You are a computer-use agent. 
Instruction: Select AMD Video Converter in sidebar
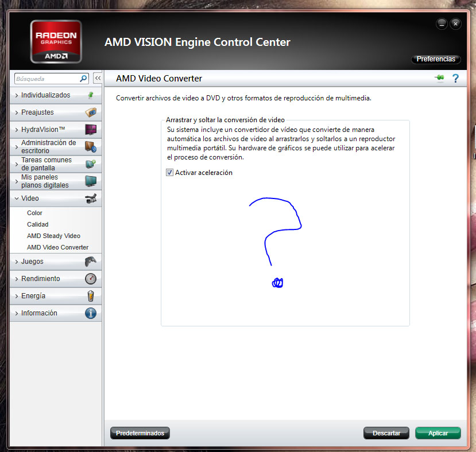point(57,247)
